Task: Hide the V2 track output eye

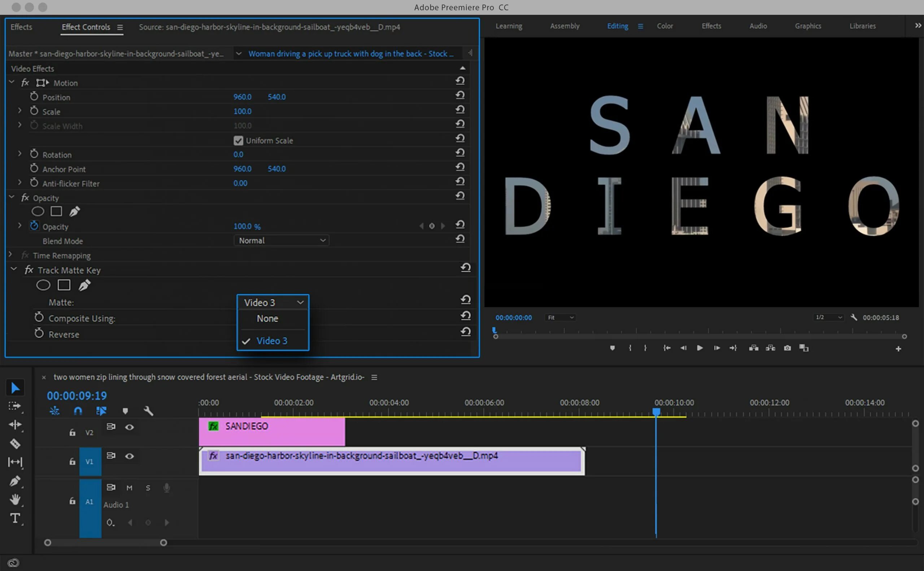Action: (x=130, y=427)
